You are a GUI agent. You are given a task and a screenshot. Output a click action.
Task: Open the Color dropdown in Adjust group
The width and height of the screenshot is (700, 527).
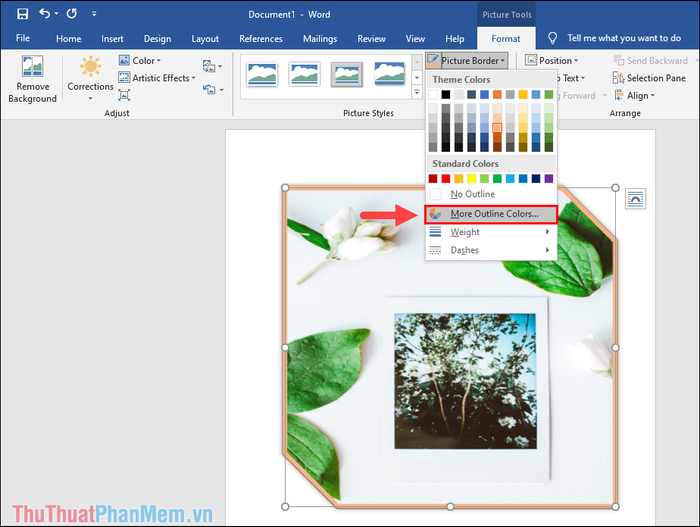(x=138, y=61)
